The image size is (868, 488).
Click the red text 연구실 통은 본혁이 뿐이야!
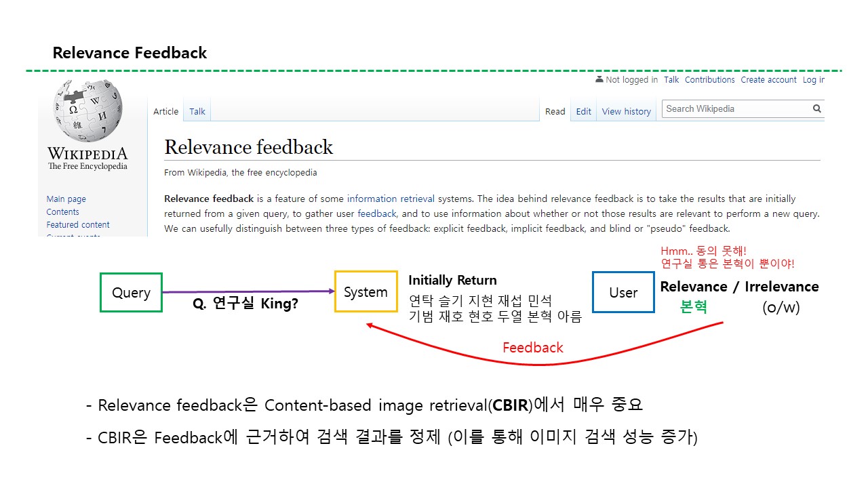click(x=728, y=264)
